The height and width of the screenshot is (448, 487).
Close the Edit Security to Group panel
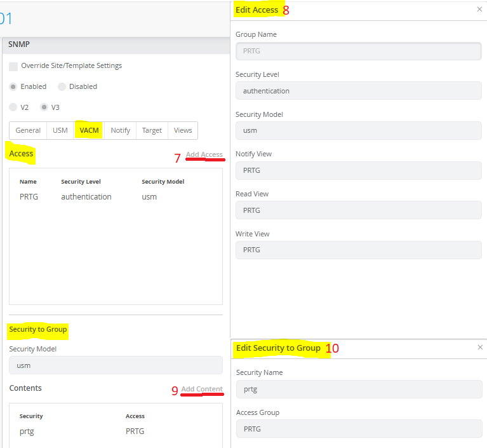click(480, 348)
